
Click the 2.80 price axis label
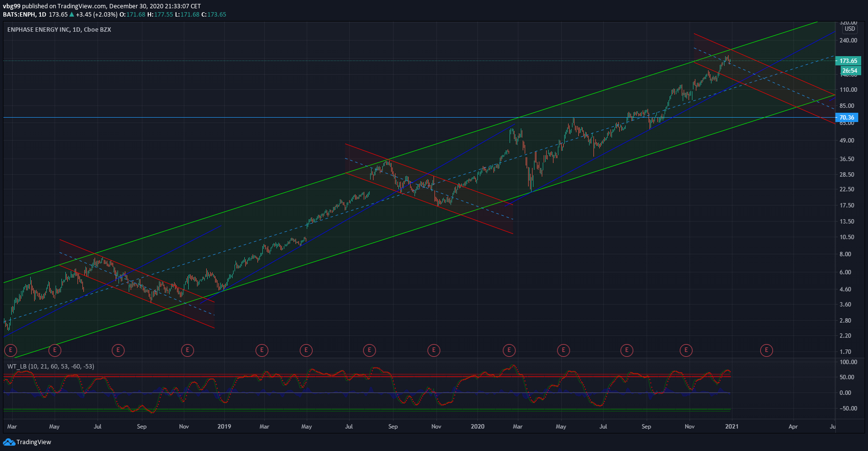pyautogui.click(x=846, y=321)
